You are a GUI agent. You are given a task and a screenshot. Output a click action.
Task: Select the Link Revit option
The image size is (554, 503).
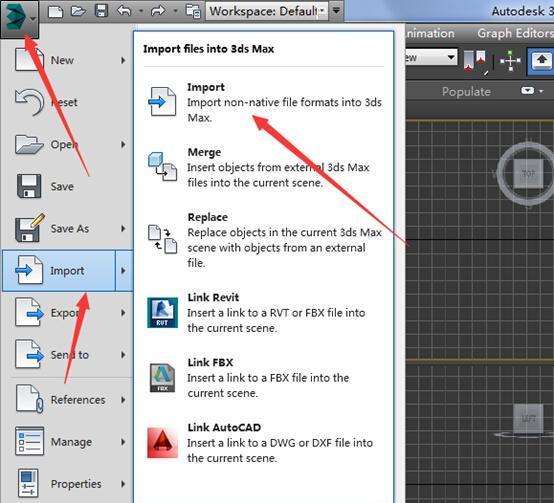click(x=264, y=313)
